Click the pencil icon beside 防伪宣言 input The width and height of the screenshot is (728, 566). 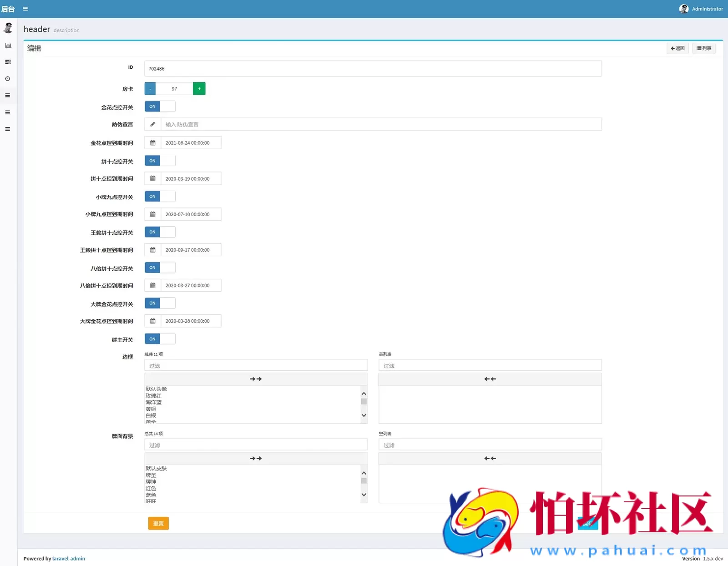152,124
